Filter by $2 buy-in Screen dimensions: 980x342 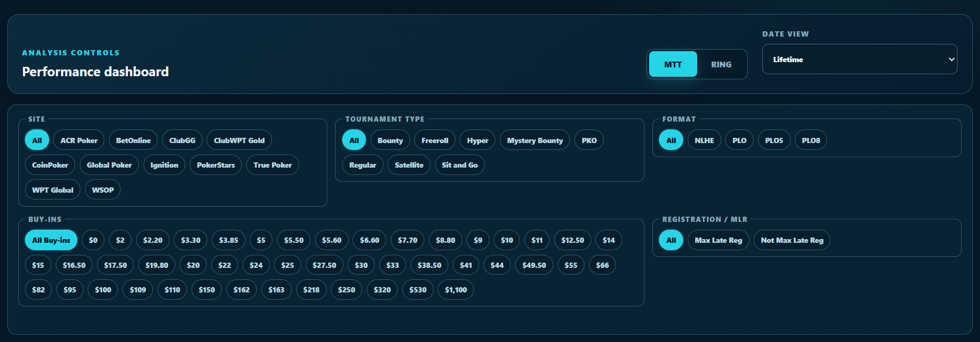click(120, 240)
